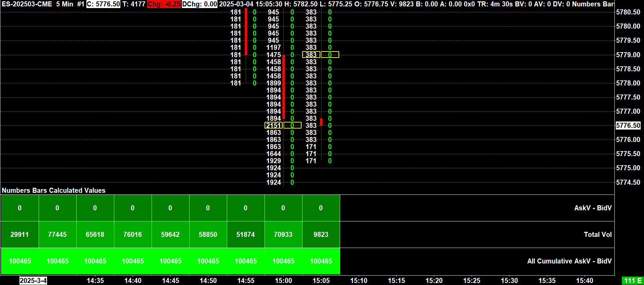Select the Total Vol cell 76016

pos(132,235)
